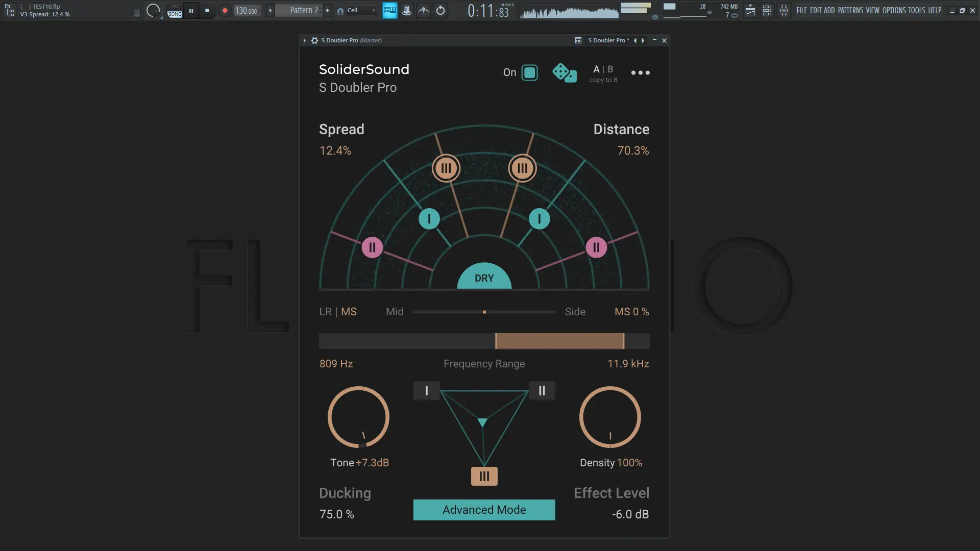Click the right pink voice II node

coord(596,247)
